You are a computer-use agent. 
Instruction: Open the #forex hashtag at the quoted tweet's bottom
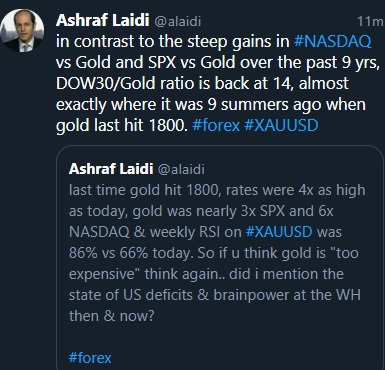[90, 358]
